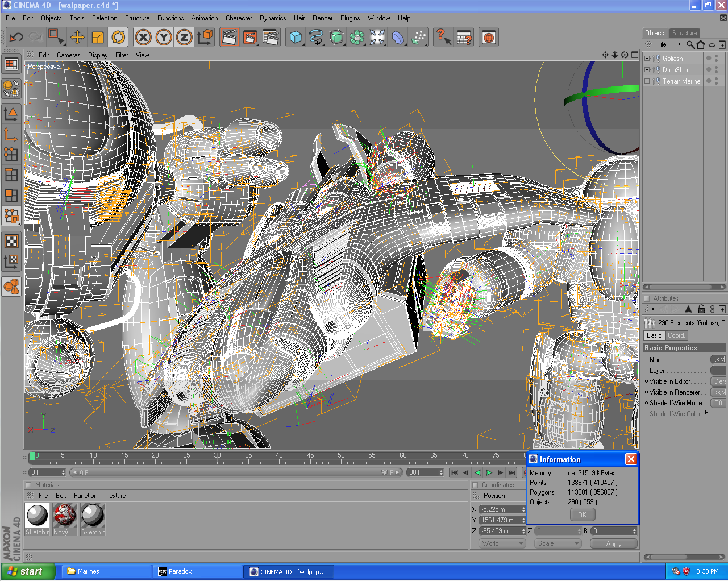Toggle the Coordinates panel checkbox
The height and width of the screenshot is (581, 728).
[x=475, y=485]
